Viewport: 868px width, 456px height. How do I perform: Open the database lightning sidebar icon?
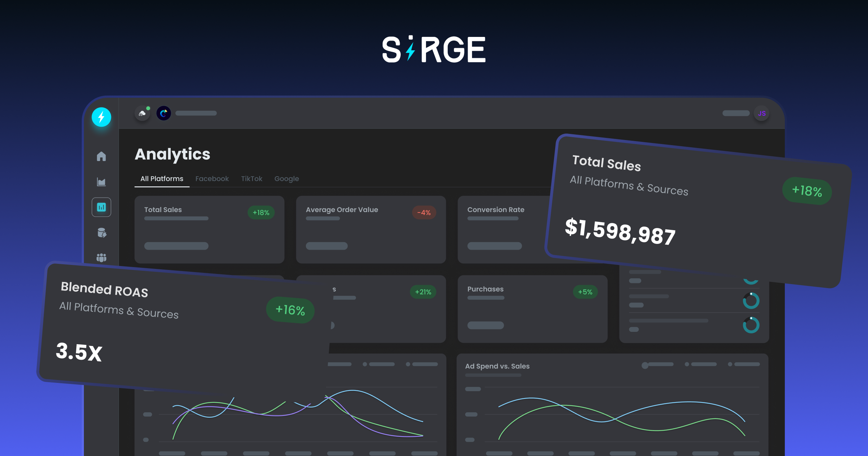102,233
